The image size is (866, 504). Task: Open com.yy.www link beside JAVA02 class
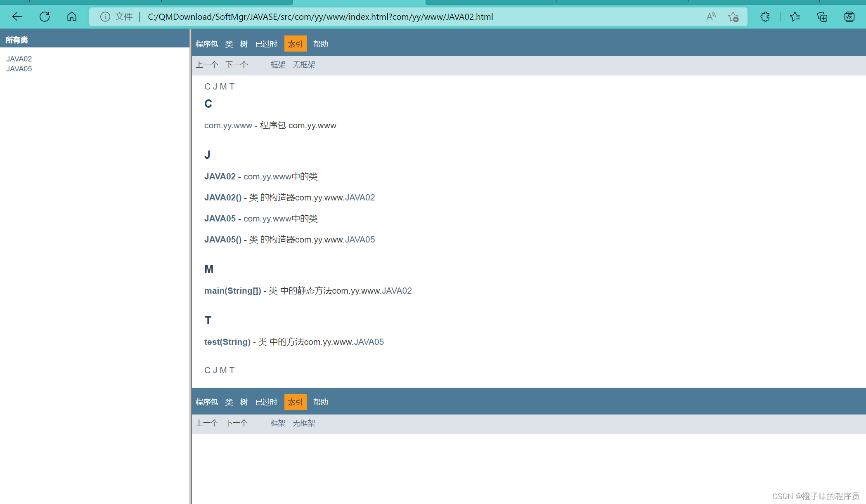[x=267, y=177]
